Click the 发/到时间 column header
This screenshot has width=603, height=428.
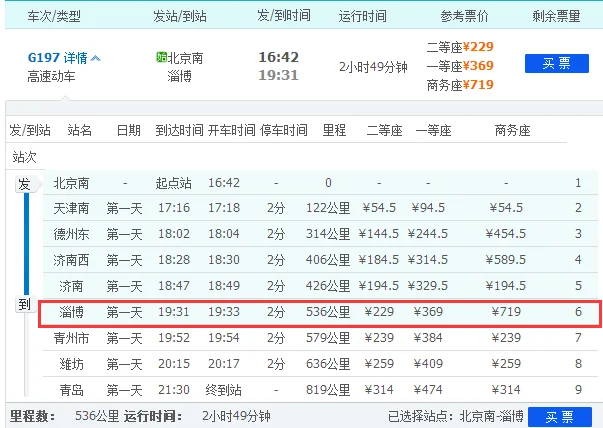pyautogui.click(x=284, y=16)
